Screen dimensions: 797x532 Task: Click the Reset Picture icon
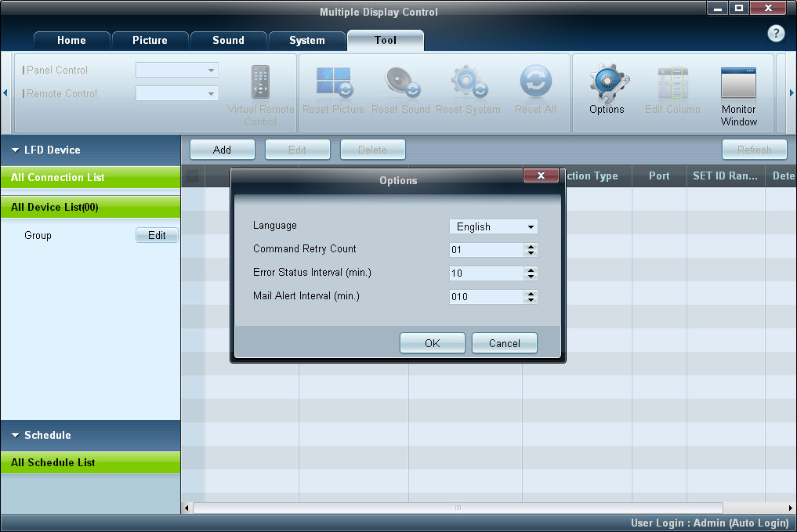coord(333,81)
